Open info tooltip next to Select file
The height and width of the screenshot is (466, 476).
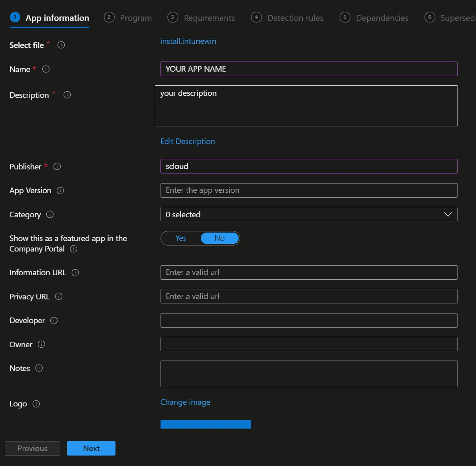pos(61,45)
